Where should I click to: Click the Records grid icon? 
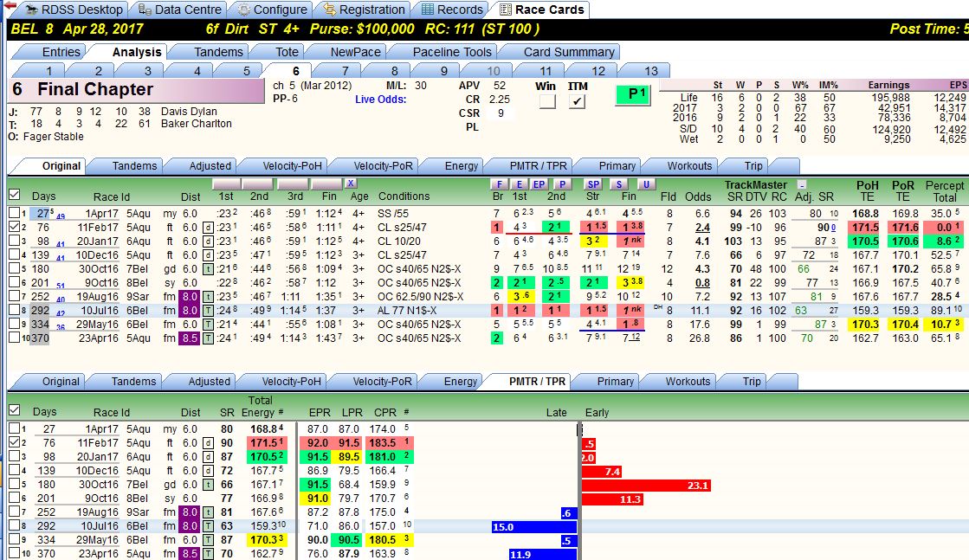(428, 10)
